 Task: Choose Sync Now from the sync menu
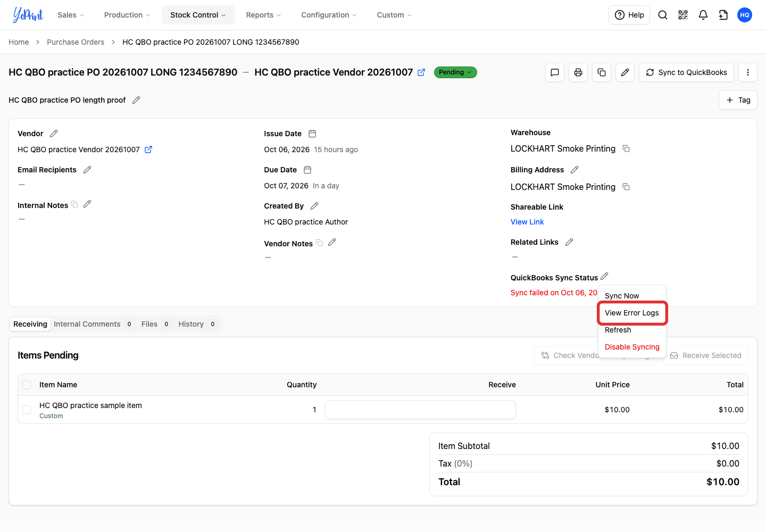[x=632, y=296]
